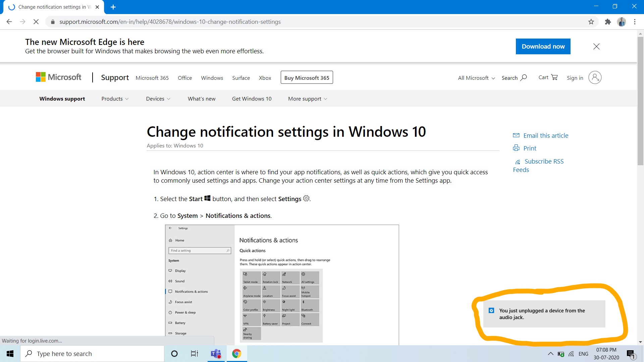This screenshot has width=644, height=362.
Task: Open Cortana from the taskbar
Action: 174,354
